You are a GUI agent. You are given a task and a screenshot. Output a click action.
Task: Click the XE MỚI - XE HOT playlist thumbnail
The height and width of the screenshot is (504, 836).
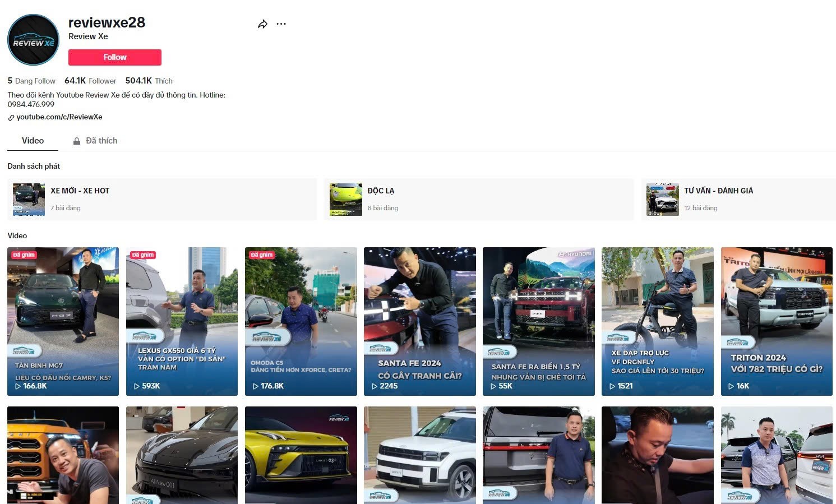click(x=29, y=200)
